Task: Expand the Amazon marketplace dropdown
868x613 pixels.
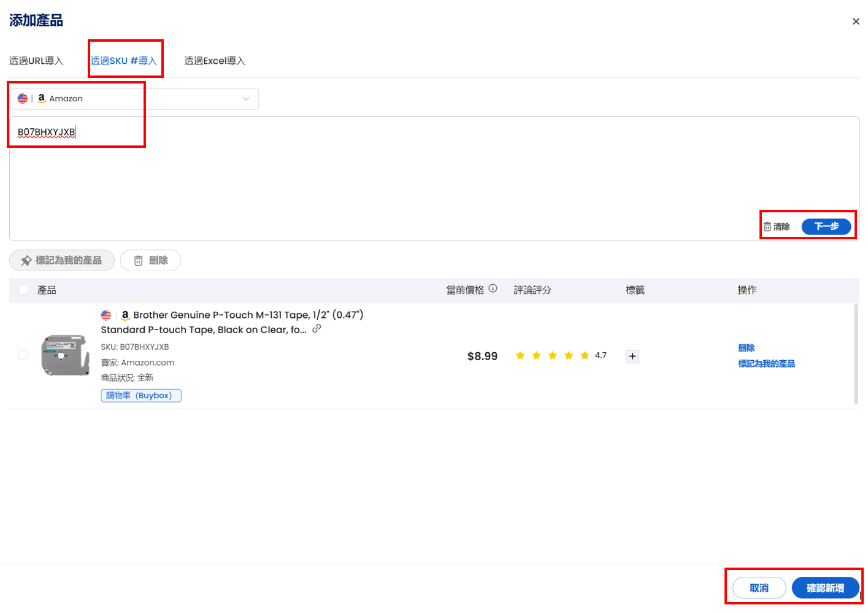Action: (x=134, y=99)
